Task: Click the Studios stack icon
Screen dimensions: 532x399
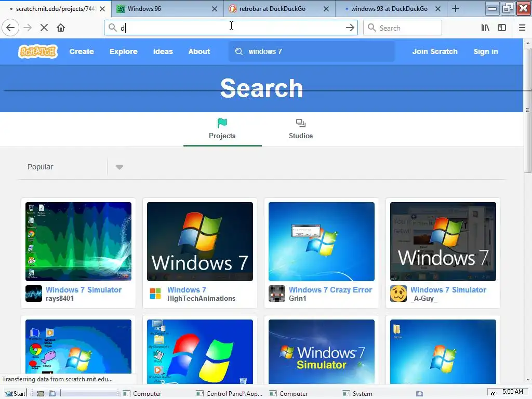Action: [301, 123]
